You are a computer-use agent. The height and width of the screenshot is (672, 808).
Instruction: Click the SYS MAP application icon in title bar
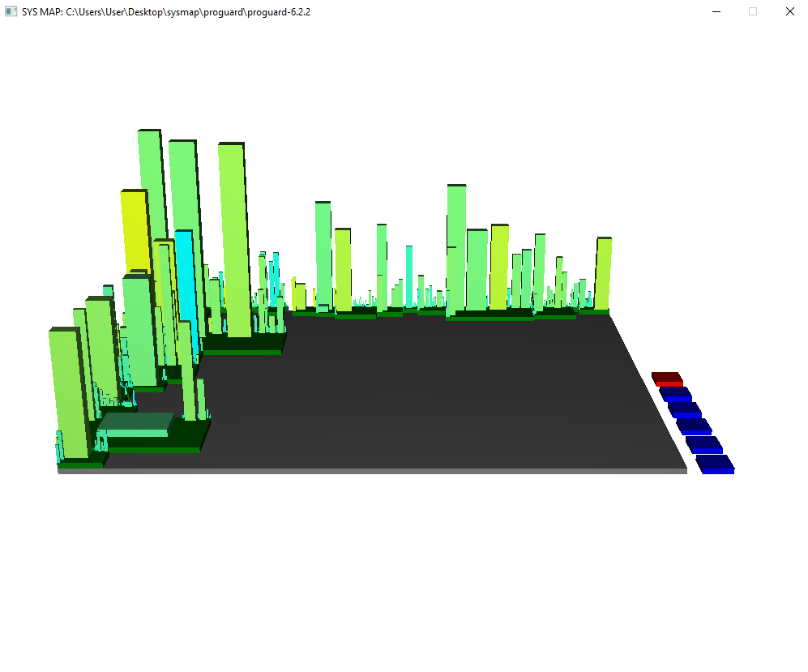[x=11, y=11]
